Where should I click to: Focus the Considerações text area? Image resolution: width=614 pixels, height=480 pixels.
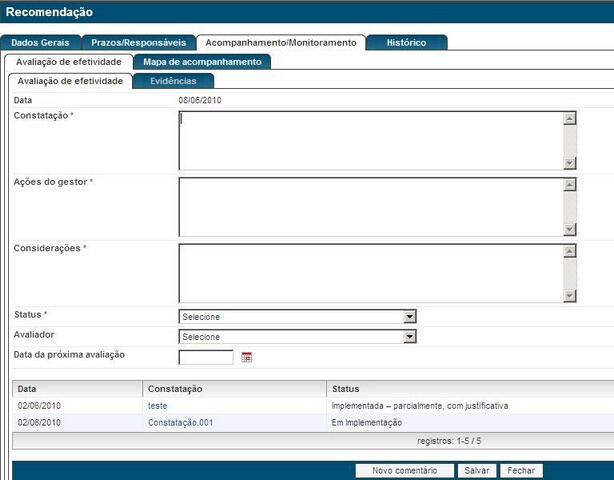(371, 273)
